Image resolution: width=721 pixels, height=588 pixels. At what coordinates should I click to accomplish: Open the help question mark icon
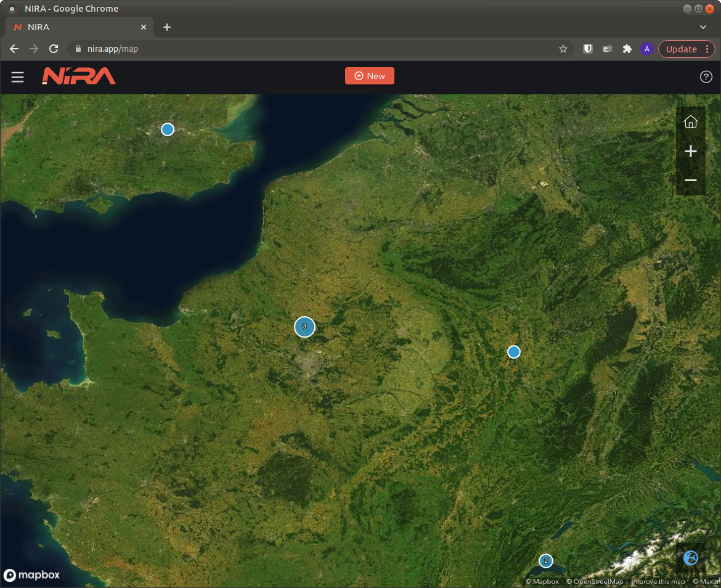(x=706, y=77)
